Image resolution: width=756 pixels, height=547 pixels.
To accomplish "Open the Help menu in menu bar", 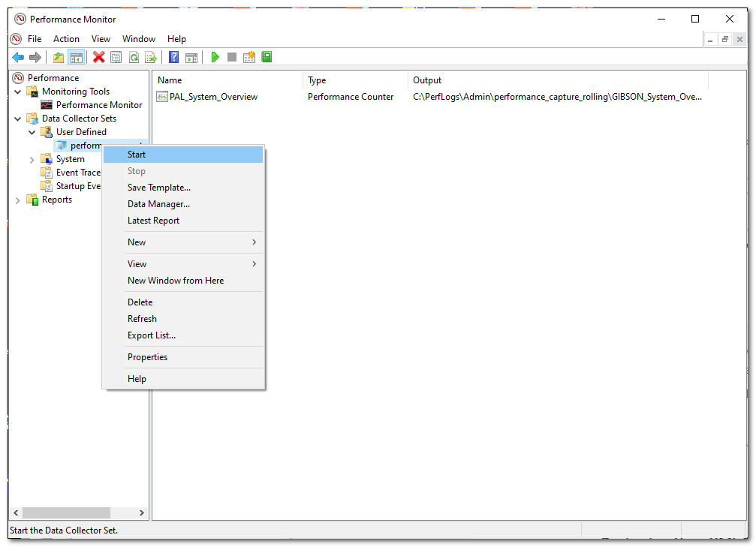I will [x=176, y=39].
